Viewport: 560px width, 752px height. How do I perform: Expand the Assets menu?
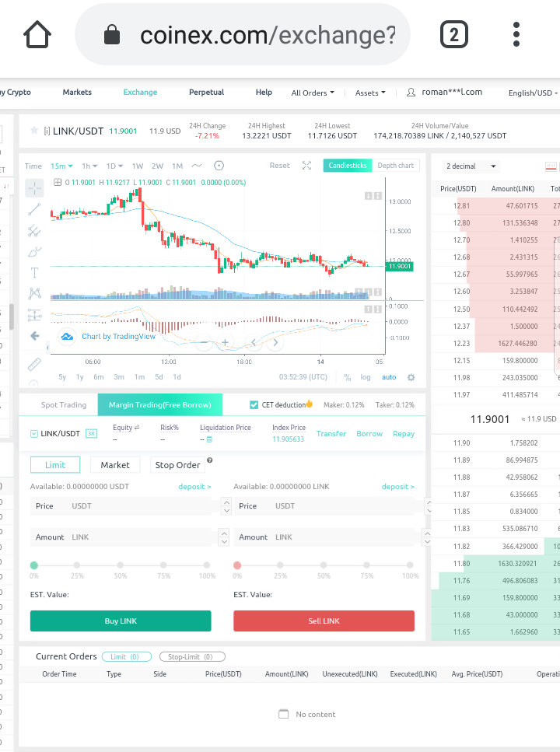[x=370, y=93]
